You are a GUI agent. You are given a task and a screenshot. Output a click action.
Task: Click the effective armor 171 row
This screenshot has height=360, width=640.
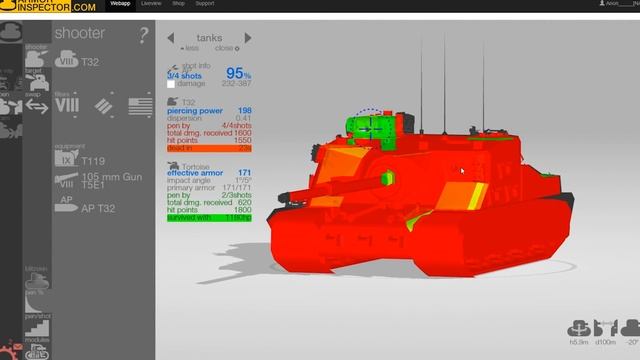[x=209, y=173]
